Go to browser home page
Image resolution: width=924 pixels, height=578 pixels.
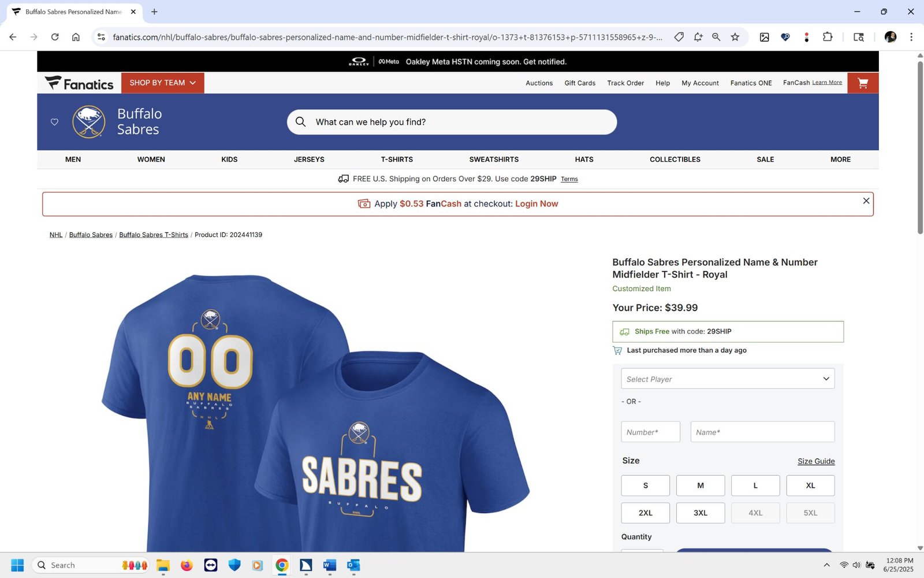pyautogui.click(x=76, y=37)
